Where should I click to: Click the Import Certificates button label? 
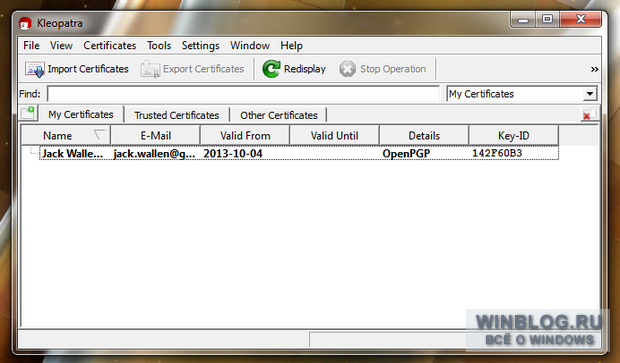[x=88, y=69]
